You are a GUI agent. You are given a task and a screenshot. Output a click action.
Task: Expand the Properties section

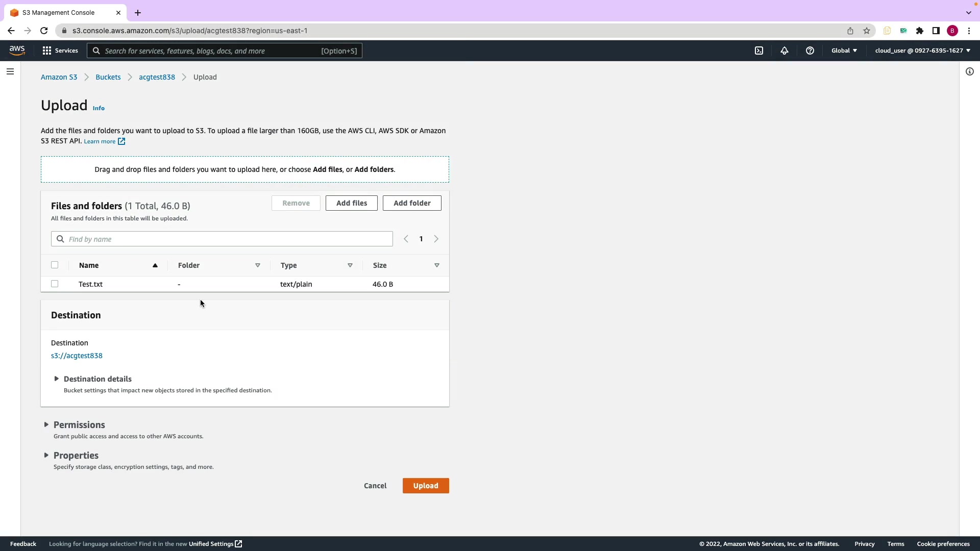[76, 455]
